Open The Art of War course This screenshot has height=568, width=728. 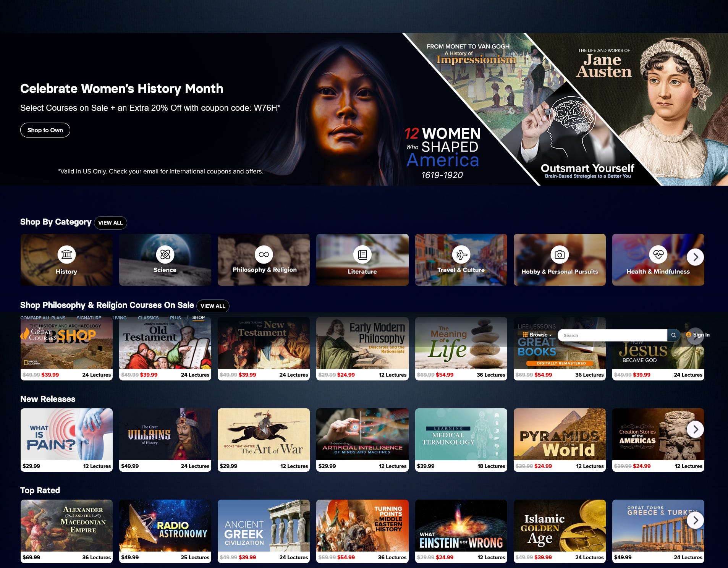click(x=264, y=440)
